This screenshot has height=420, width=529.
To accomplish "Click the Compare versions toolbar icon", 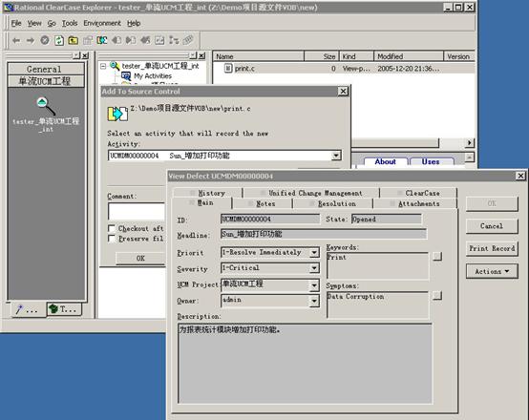I will [159, 40].
